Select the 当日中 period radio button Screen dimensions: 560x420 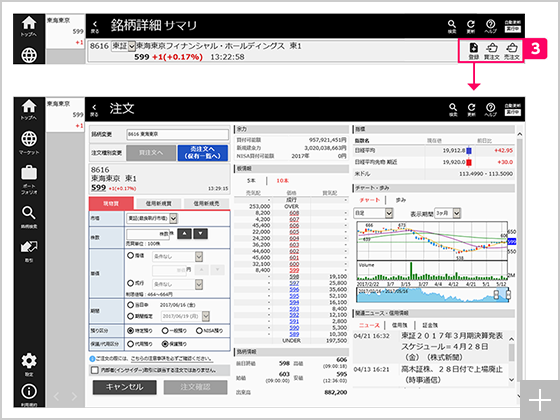[131, 305]
